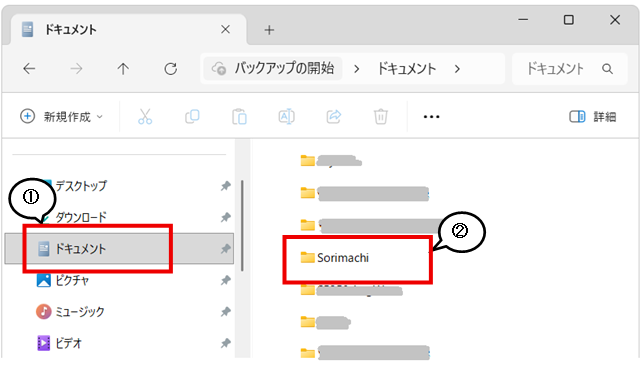Click バックアップの開始 in address bar
The width and height of the screenshot is (641, 365).
(x=273, y=68)
